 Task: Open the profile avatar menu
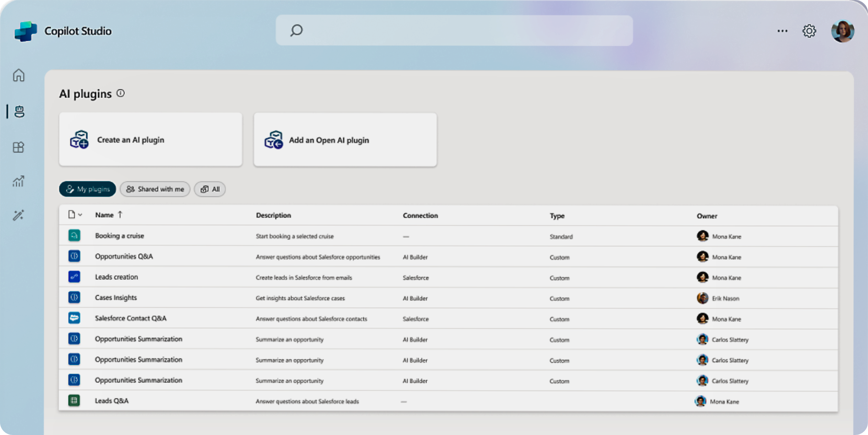click(843, 31)
